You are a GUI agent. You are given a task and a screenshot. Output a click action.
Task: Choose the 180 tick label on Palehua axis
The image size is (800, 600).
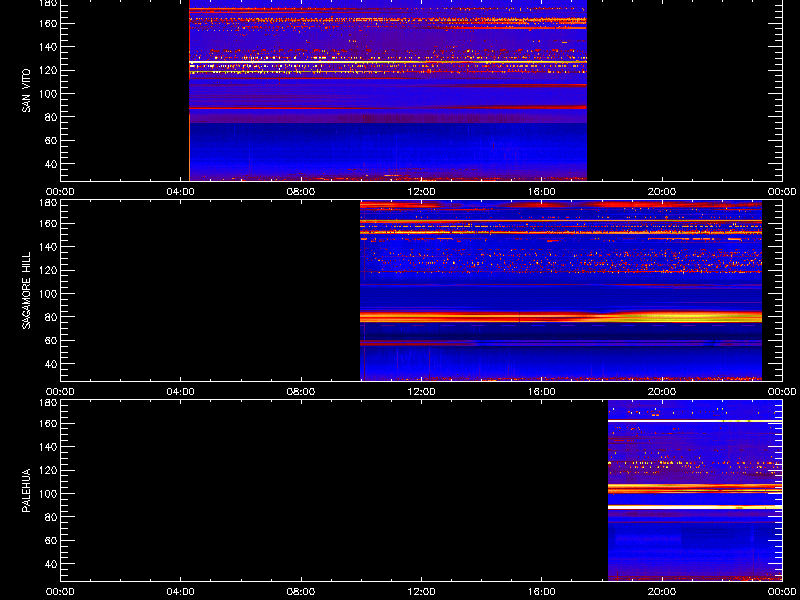pos(47,403)
